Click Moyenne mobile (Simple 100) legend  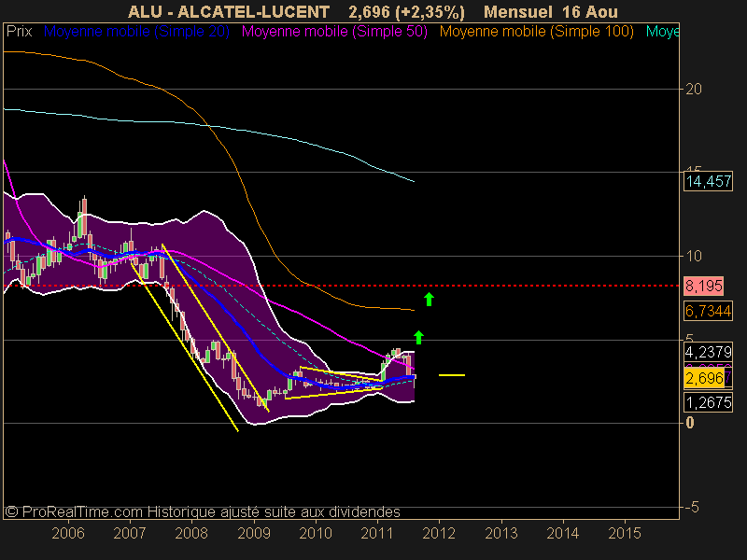[x=536, y=32]
